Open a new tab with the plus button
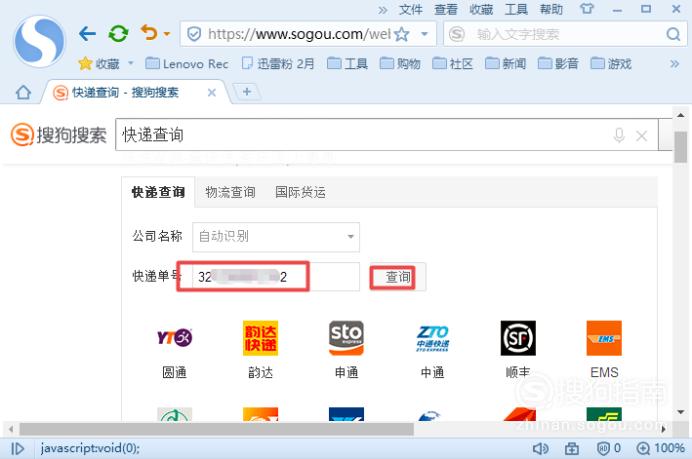This screenshot has width=692, height=459. (247, 92)
